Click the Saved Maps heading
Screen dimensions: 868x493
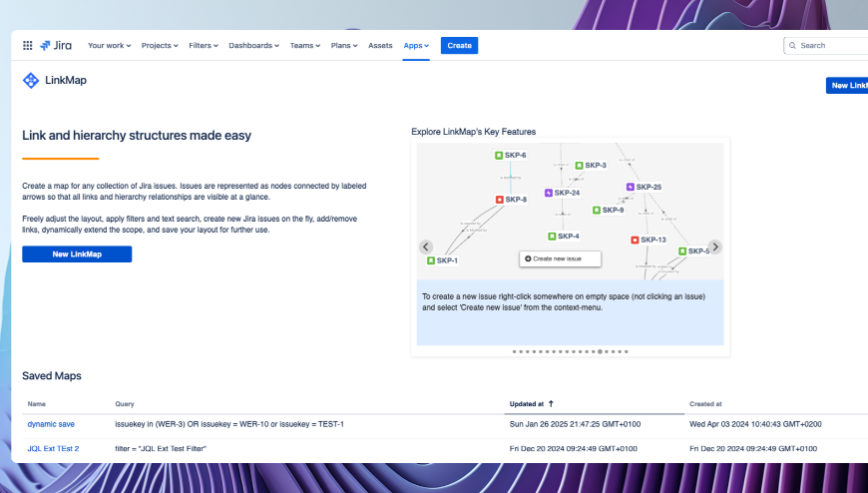(52, 375)
